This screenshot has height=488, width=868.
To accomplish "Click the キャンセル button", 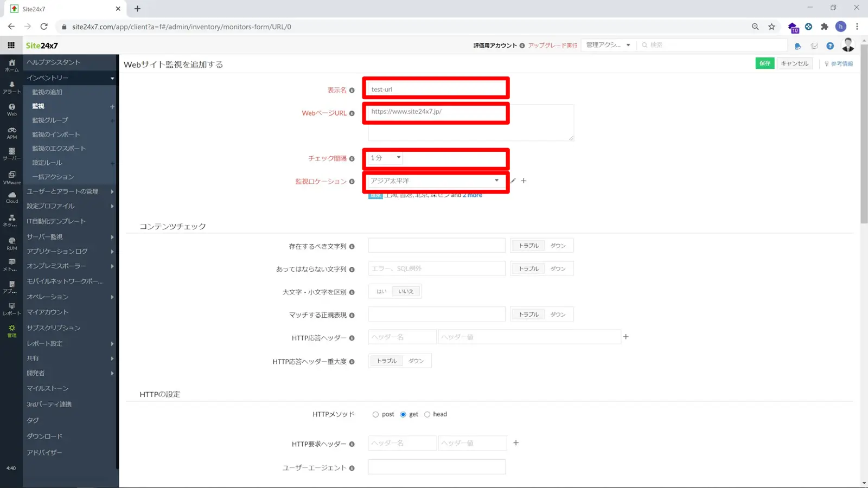I will tap(795, 63).
